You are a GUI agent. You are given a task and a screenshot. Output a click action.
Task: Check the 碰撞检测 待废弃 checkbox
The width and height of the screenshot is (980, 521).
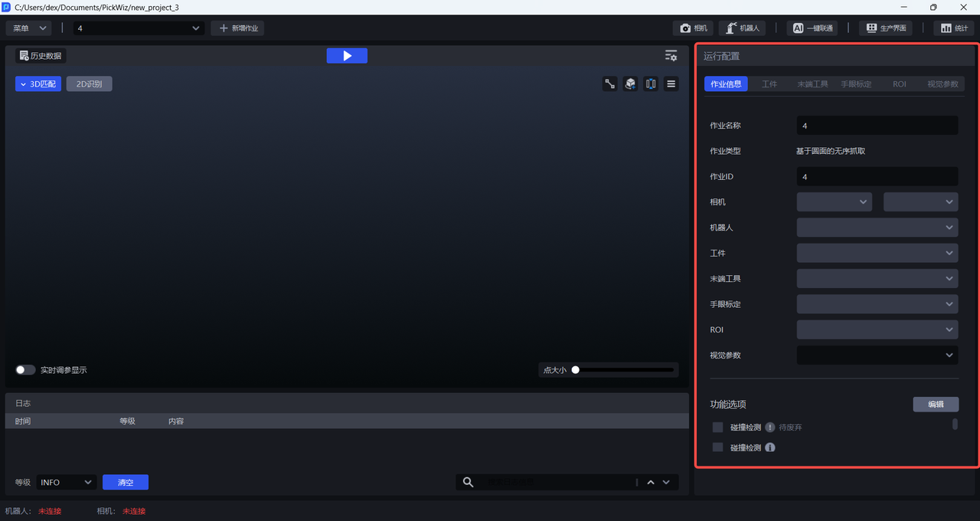[717, 428]
